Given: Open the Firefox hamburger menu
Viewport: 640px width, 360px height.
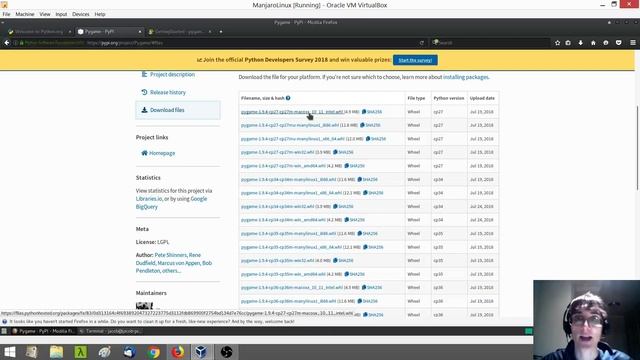Looking at the screenshot, I should click(x=633, y=42).
